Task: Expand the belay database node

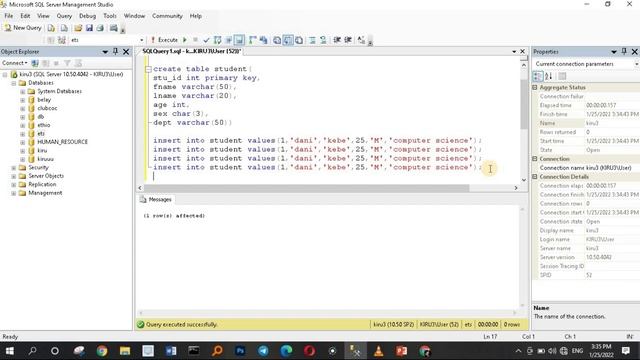Action: point(22,100)
